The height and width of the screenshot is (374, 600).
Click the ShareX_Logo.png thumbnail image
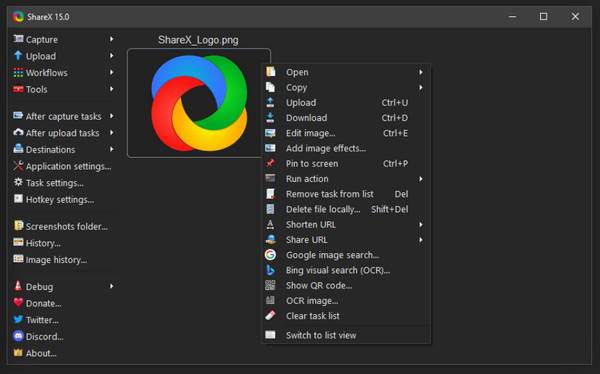pos(199,103)
